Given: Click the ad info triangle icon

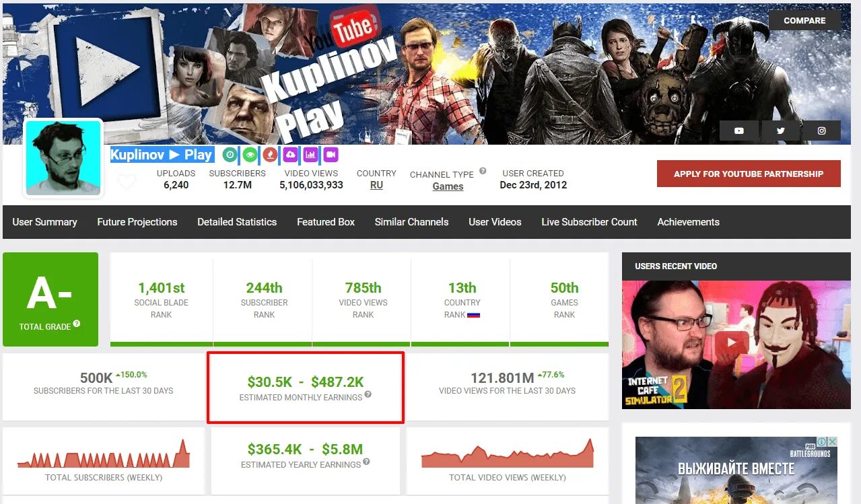Looking at the screenshot, I should pyautogui.click(x=823, y=442).
